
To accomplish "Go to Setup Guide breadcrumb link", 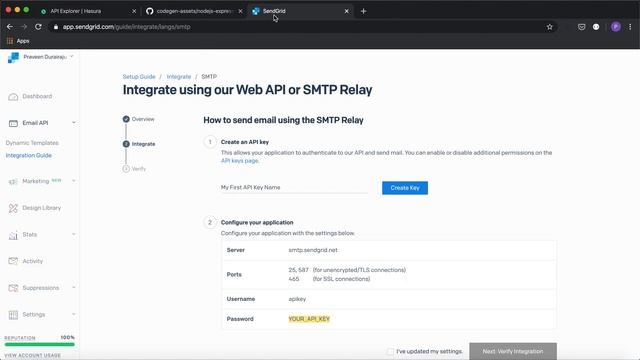I will coord(139,77).
